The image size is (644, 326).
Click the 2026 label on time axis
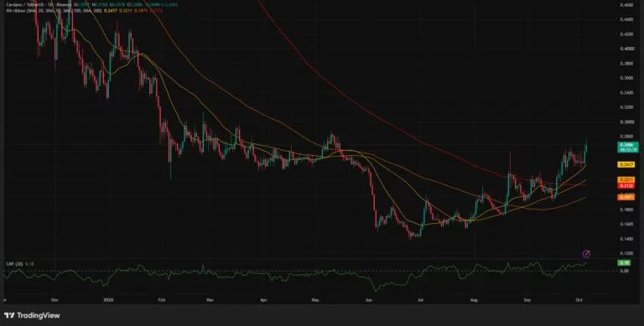coord(109,300)
